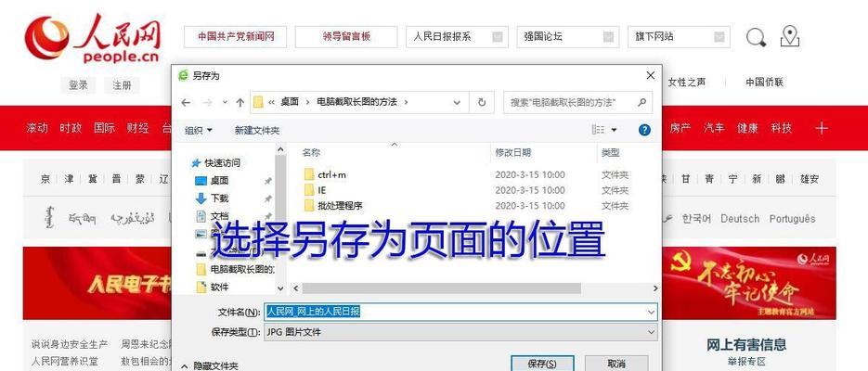This screenshot has width=868, height=371.
Task: Click file list scroll left arrow
Action: [295, 288]
